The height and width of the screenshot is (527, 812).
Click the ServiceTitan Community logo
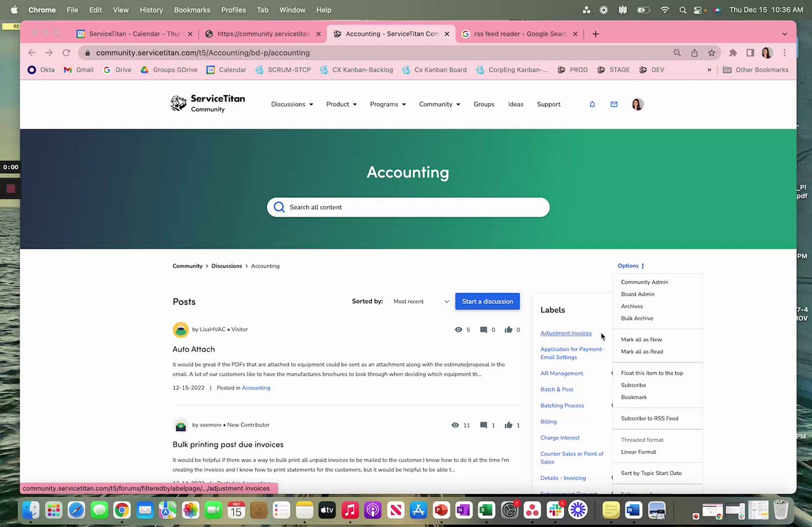click(x=207, y=103)
